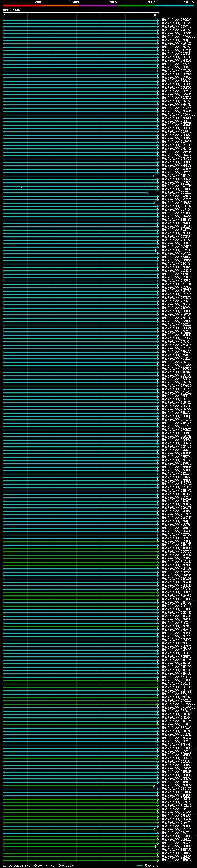
Task: Click the cyan 50char scale bar legend
Action: (x=139, y=866)
